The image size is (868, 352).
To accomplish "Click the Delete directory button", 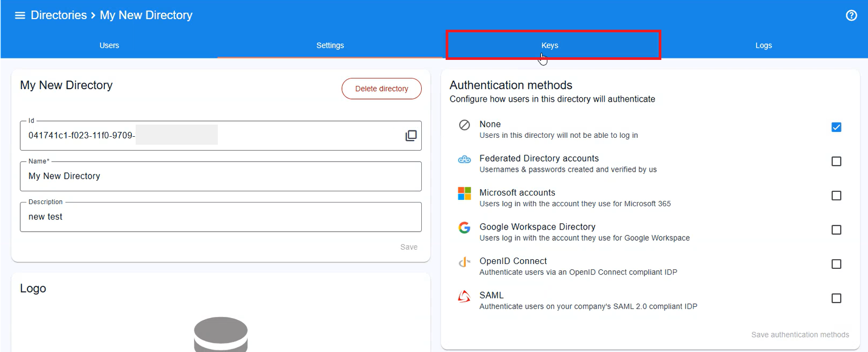I will [382, 89].
